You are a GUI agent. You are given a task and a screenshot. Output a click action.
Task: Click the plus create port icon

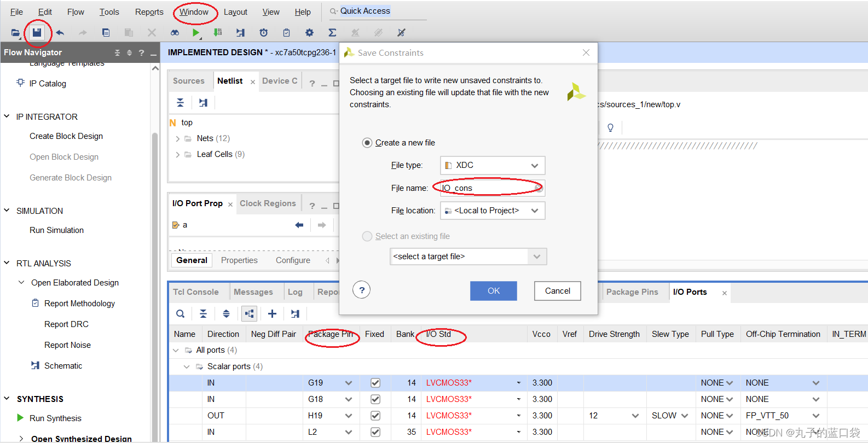272,314
